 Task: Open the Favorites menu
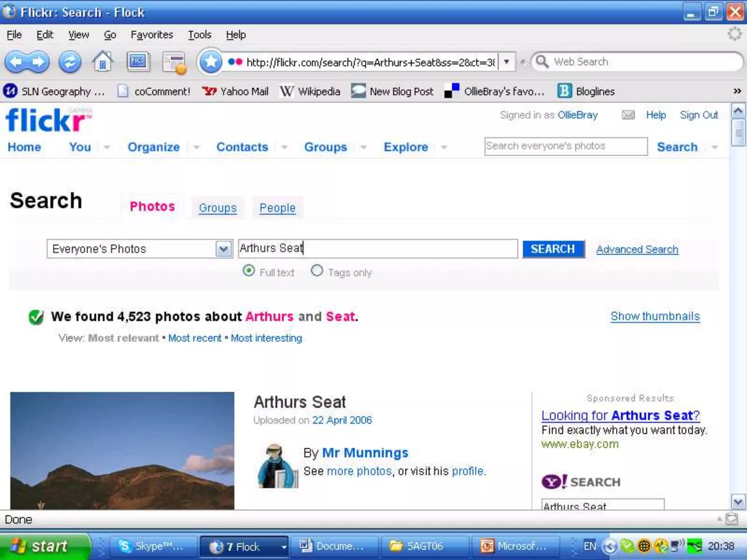pos(152,35)
